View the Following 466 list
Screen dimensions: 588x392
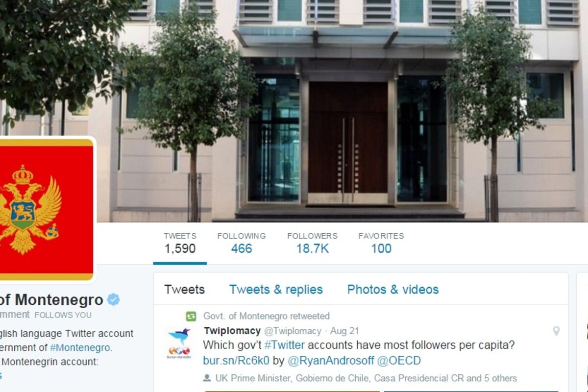242,243
